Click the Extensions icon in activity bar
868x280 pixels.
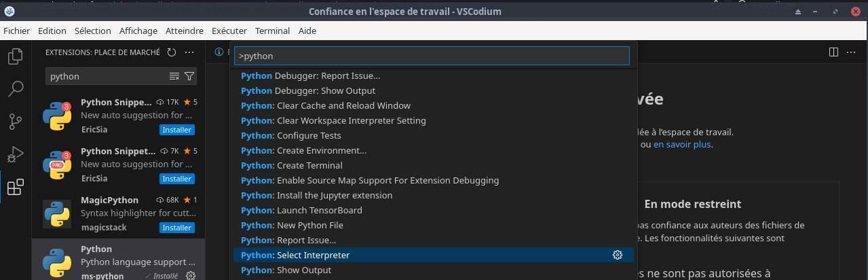[15, 187]
